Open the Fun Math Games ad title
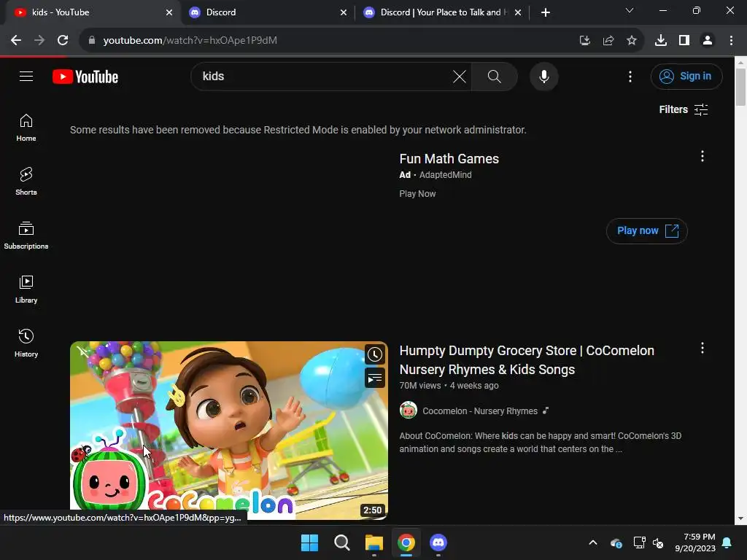This screenshot has height=560, width=747. coord(449,158)
